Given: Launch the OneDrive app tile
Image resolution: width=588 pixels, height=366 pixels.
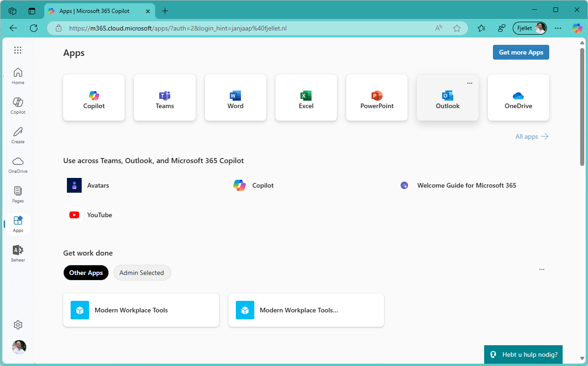Looking at the screenshot, I should pos(518,98).
